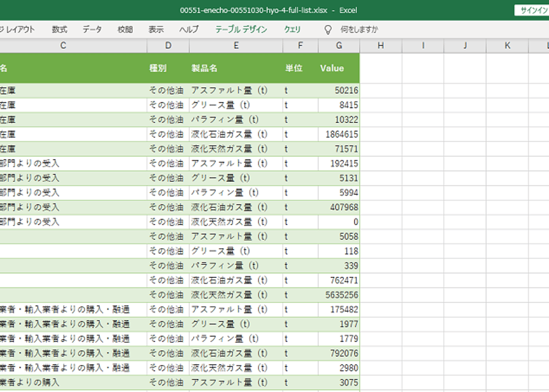The width and height of the screenshot is (549, 392).
Task: Select cell with value 8415
Action: pyautogui.click(x=339, y=105)
